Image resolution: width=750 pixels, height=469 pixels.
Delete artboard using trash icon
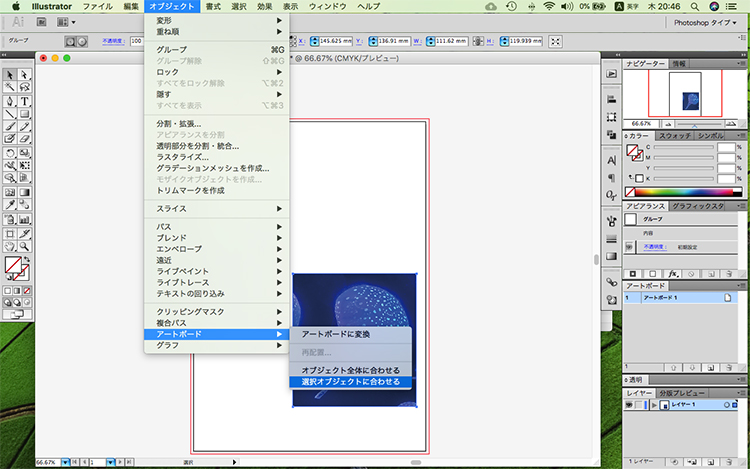(729, 367)
